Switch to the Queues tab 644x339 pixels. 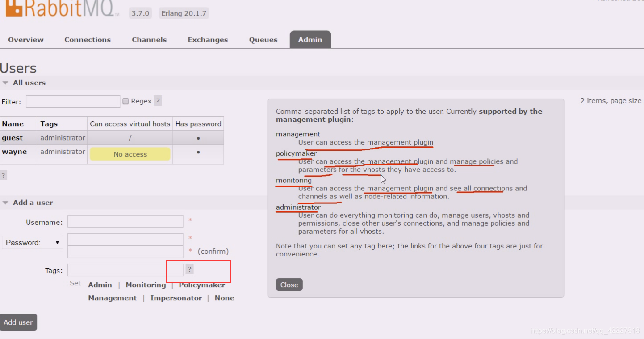263,40
